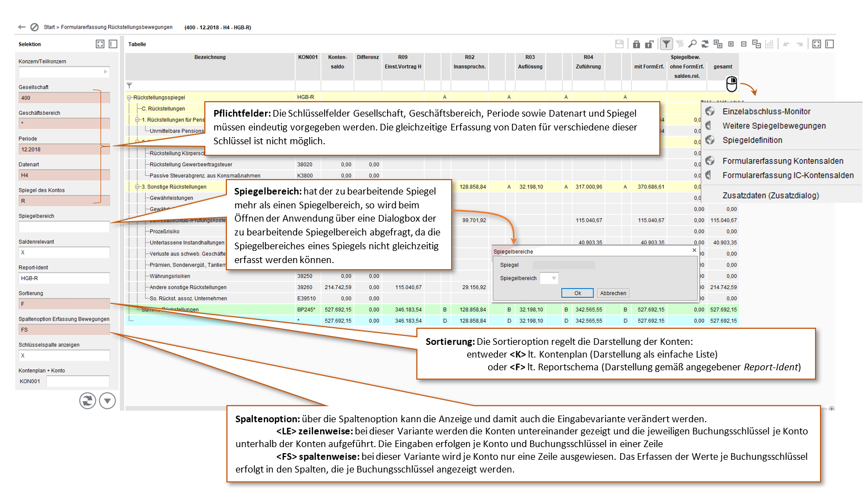This screenshot has height=488, width=868.
Task: Click the cancel circle icon beside the back arrow
Action: 34,27
